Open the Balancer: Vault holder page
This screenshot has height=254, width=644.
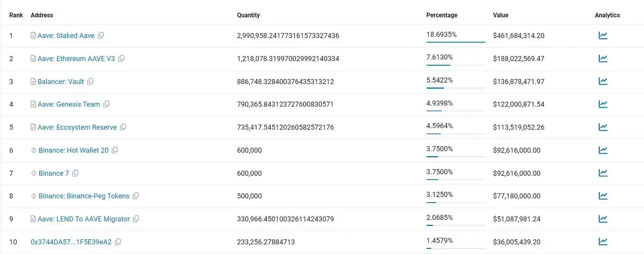[x=61, y=81]
